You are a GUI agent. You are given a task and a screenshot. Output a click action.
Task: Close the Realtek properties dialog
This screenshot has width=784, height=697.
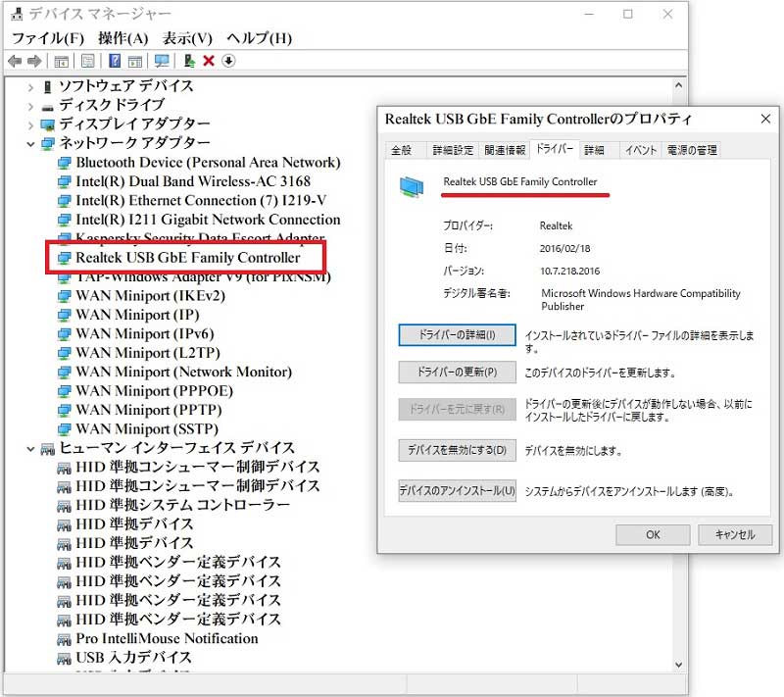[765, 119]
